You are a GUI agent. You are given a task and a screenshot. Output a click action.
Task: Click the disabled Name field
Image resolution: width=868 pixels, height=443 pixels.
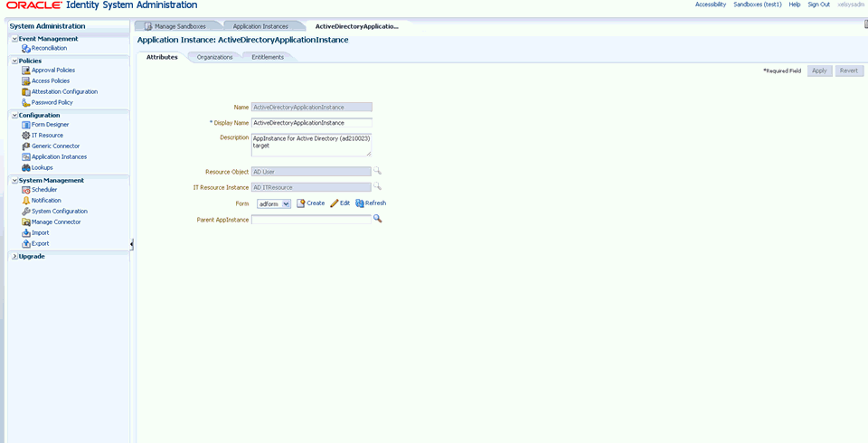[312, 108]
